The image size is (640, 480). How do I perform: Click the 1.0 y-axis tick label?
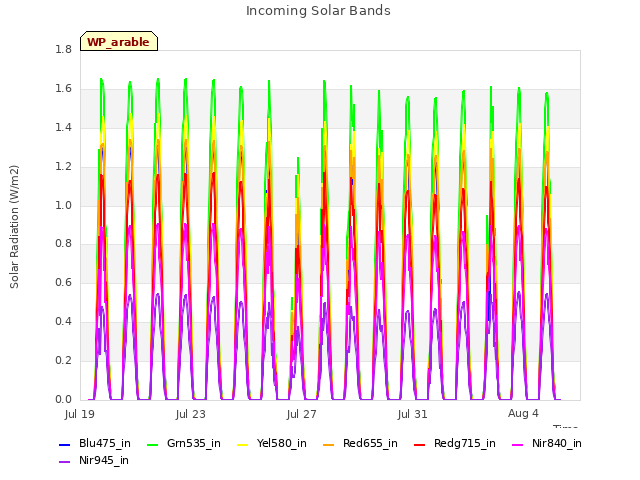tap(63, 205)
